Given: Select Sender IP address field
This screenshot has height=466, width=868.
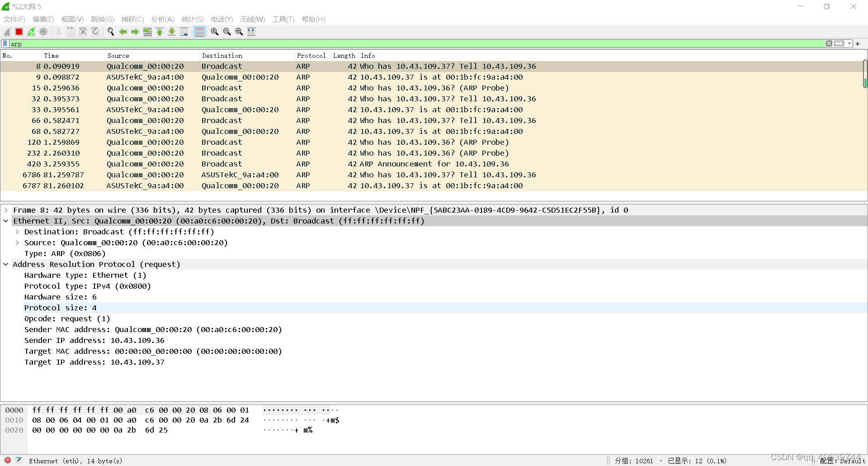Looking at the screenshot, I should (94, 340).
